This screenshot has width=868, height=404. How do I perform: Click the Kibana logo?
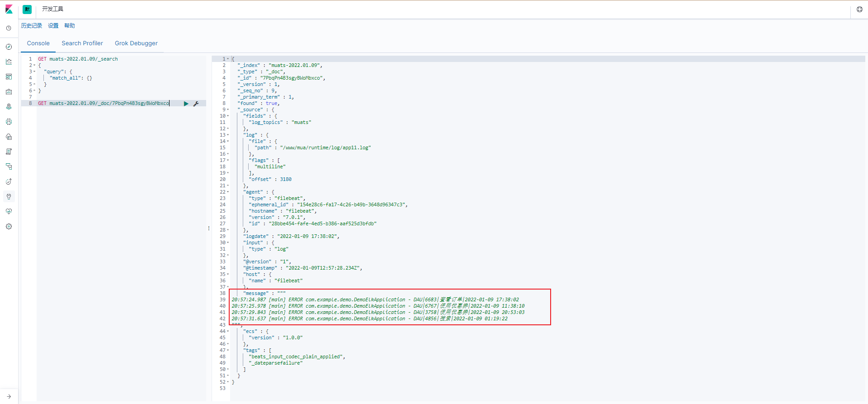9,9
